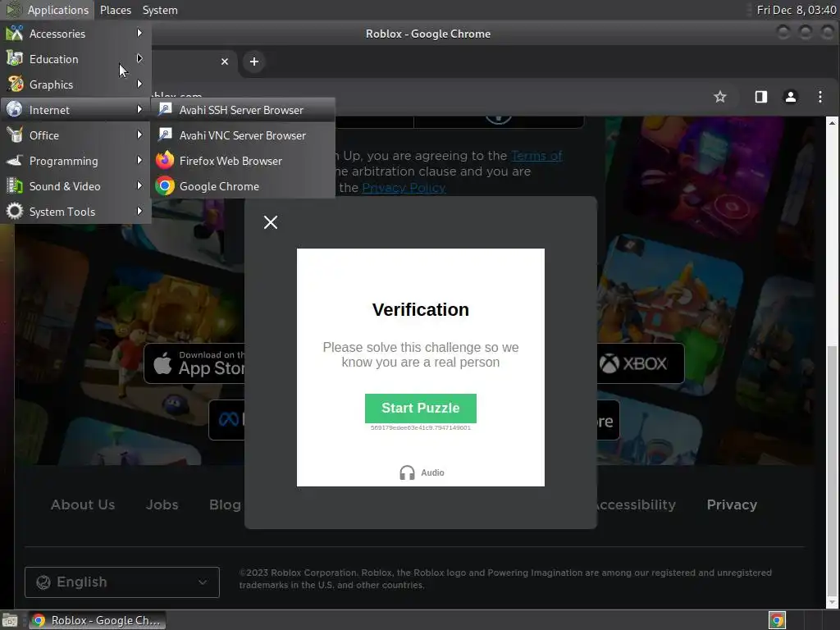
Task: Expand arrow next to Office
Action: pos(139,135)
